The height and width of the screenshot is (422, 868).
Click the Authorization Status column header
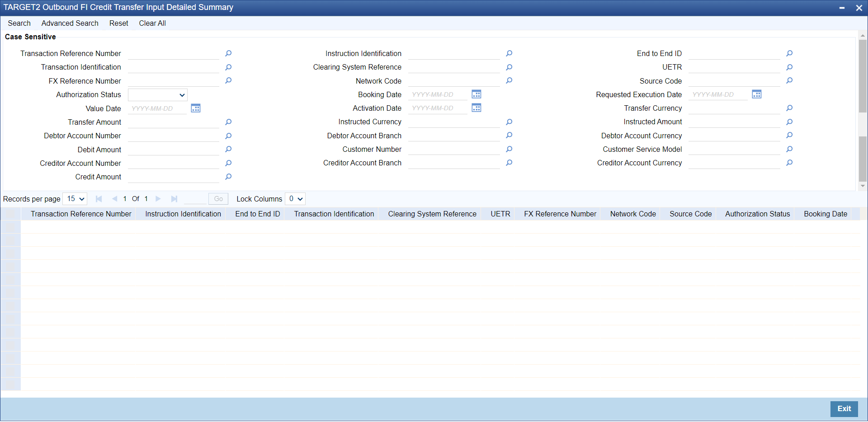click(758, 214)
